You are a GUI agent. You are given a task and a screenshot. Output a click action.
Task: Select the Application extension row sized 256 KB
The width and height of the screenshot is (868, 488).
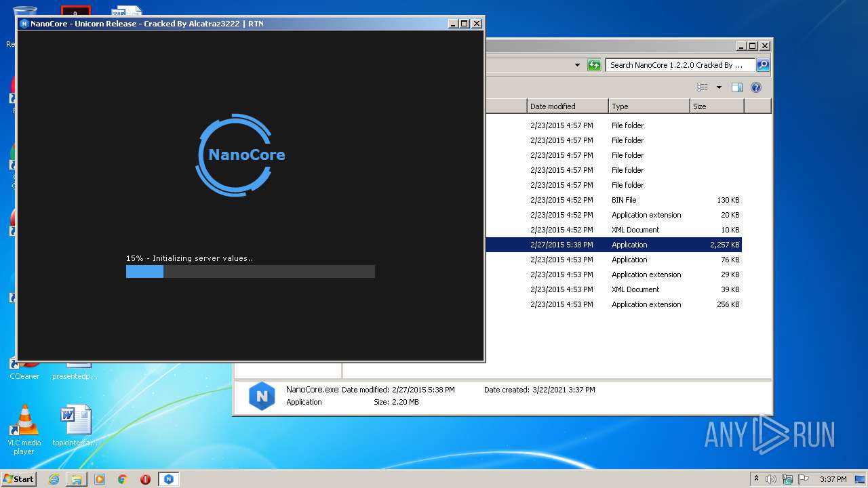coord(614,304)
